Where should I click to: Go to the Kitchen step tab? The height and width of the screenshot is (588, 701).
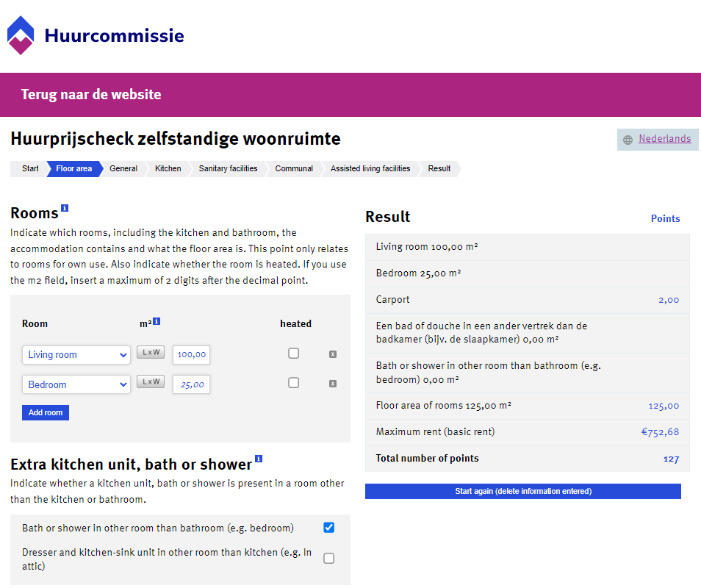(x=168, y=168)
